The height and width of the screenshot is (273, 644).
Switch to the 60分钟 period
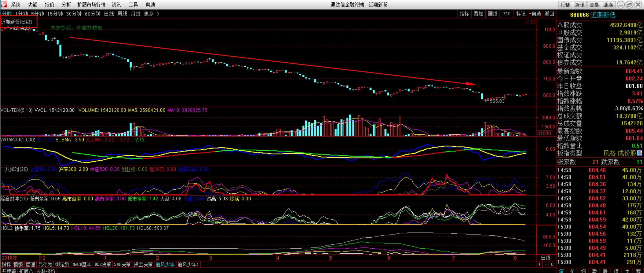coord(93,14)
